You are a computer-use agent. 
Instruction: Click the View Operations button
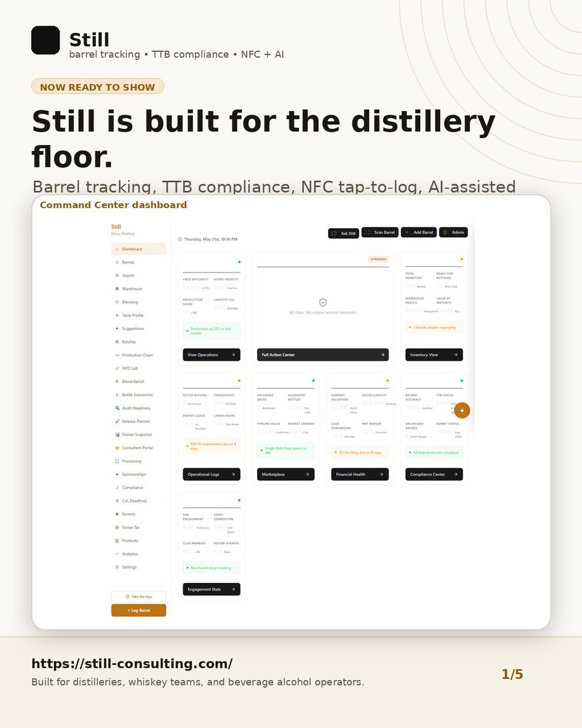(x=212, y=355)
